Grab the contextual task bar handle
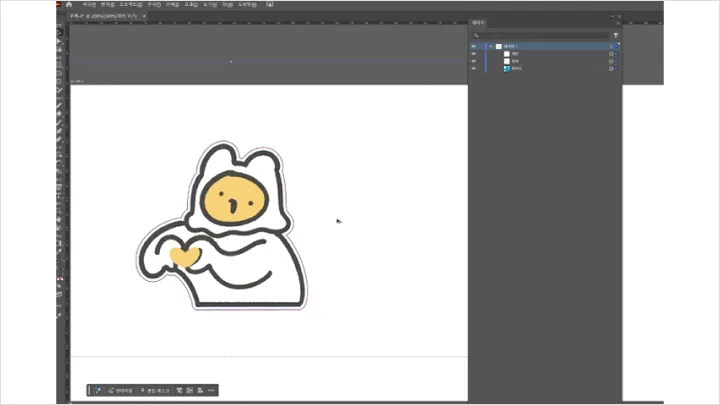Viewport: 720px width, 405px height. point(90,390)
